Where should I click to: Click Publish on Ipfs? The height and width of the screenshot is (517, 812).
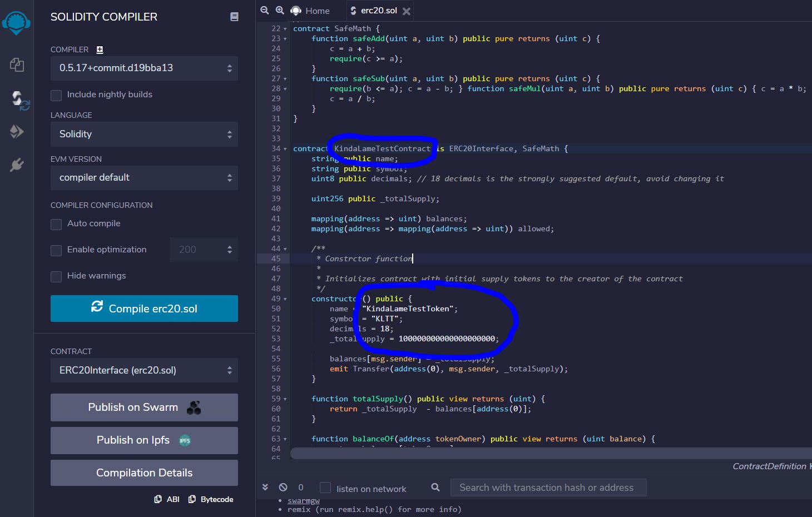[x=144, y=440]
